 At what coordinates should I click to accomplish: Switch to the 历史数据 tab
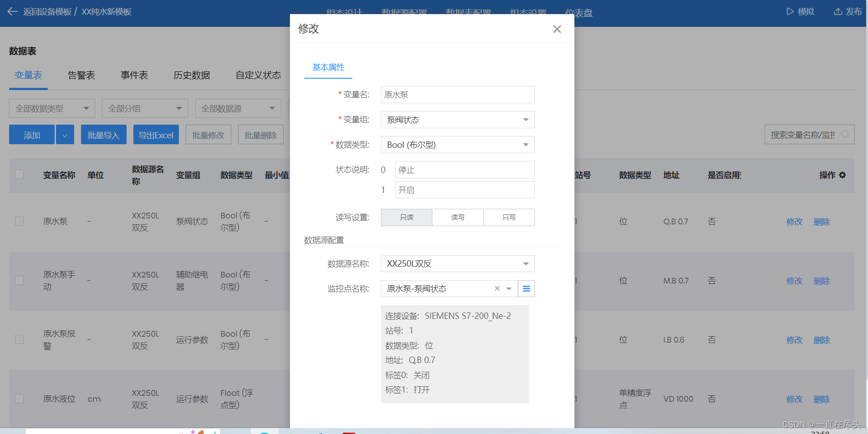[192, 76]
